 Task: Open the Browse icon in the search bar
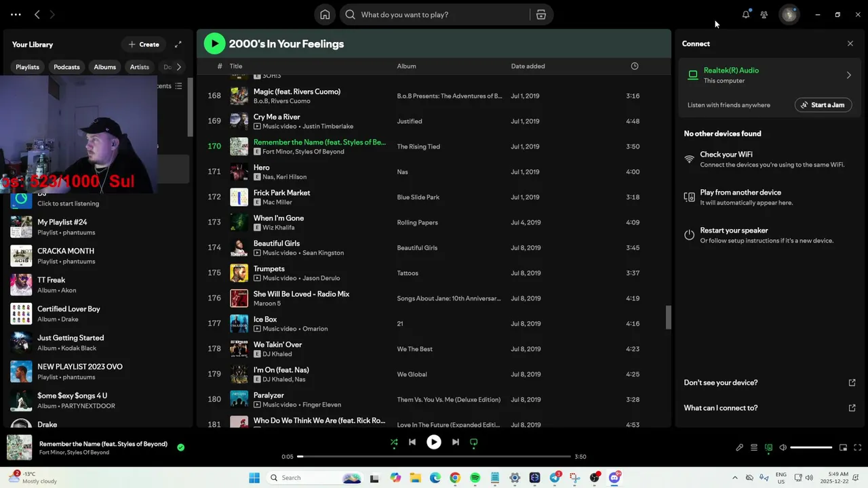pos(540,14)
